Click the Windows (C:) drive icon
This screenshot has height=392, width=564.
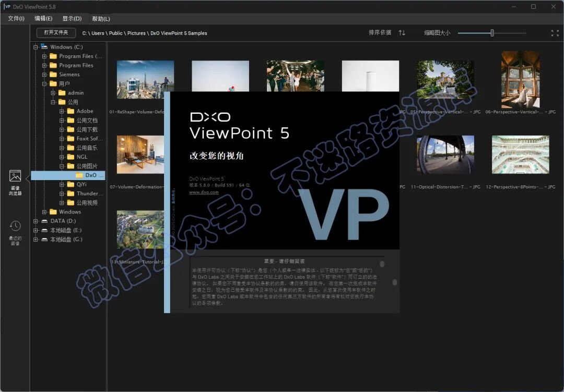[44, 47]
